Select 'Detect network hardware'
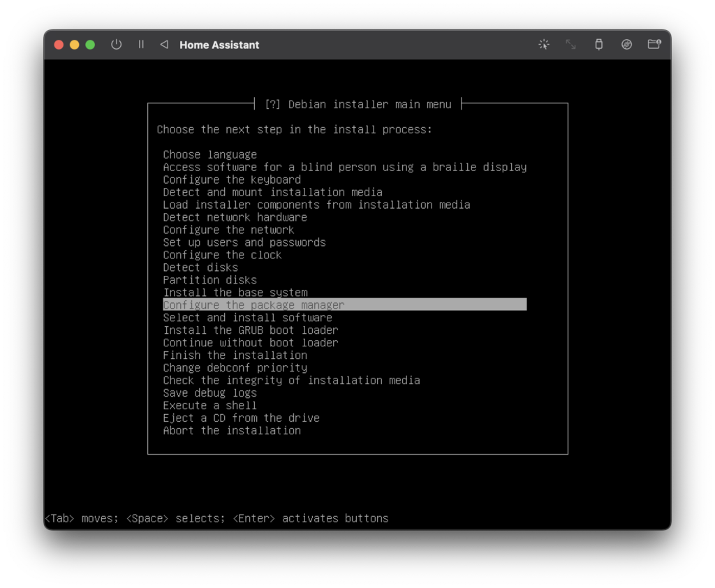 (235, 217)
